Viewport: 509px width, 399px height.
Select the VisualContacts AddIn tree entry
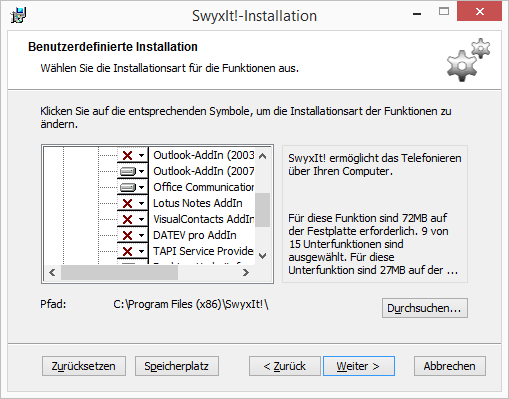203,219
